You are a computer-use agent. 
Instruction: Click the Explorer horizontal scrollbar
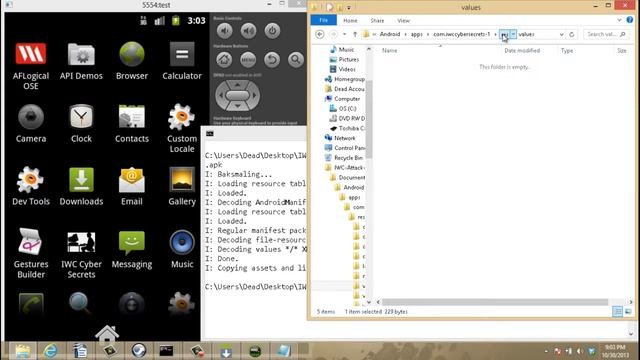495,302
